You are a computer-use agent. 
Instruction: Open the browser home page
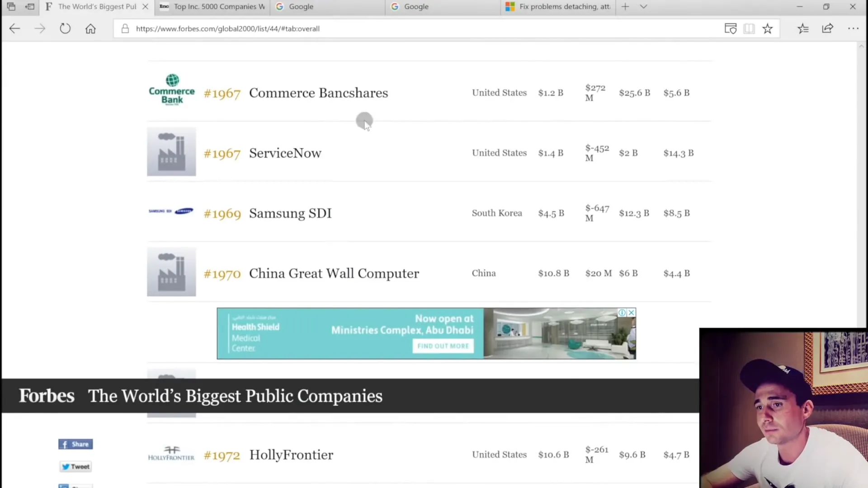pyautogui.click(x=90, y=28)
